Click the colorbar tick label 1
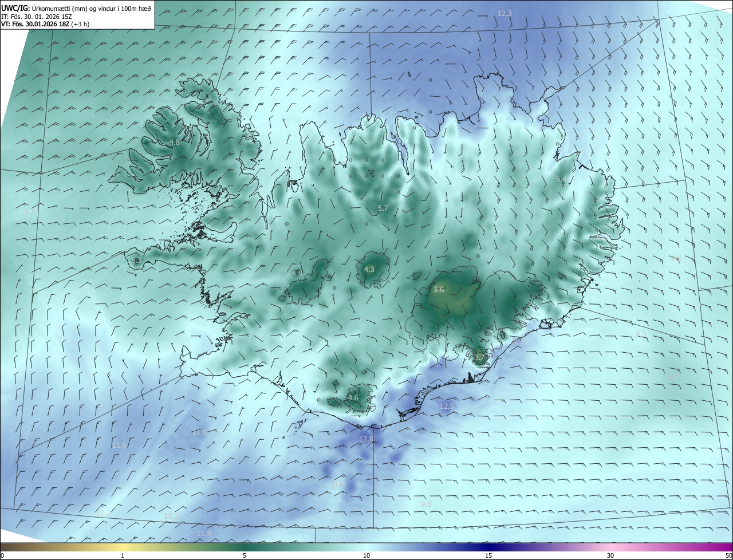Image resolution: width=733 pixels, height=560 pixels. (123, 555)
